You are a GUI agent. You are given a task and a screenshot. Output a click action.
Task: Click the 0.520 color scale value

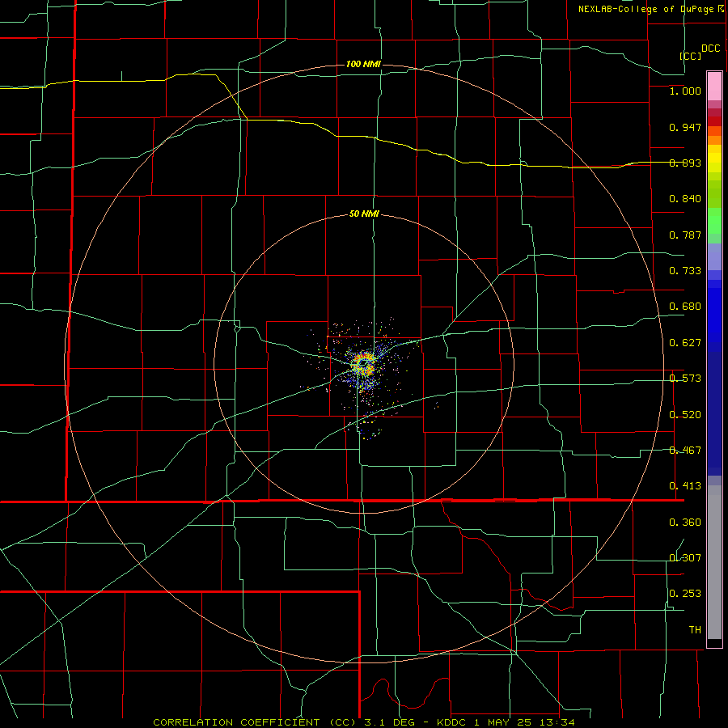[685, 415]
